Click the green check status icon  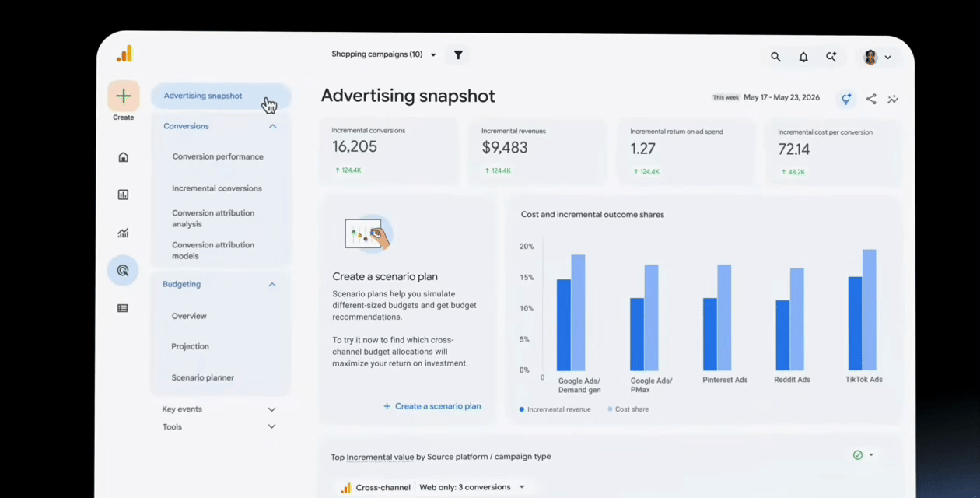[x=858, y=455]
